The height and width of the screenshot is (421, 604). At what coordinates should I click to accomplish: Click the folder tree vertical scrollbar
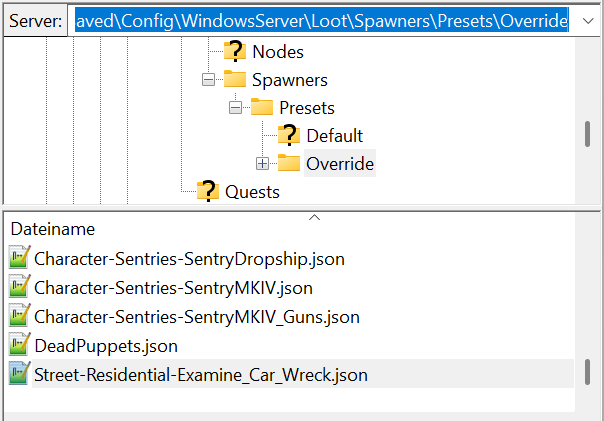(x=587, y=133)
